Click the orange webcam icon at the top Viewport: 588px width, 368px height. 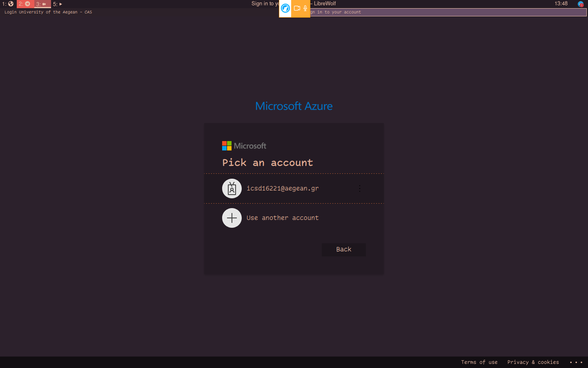pyautogui.click(x=297, y=8)
